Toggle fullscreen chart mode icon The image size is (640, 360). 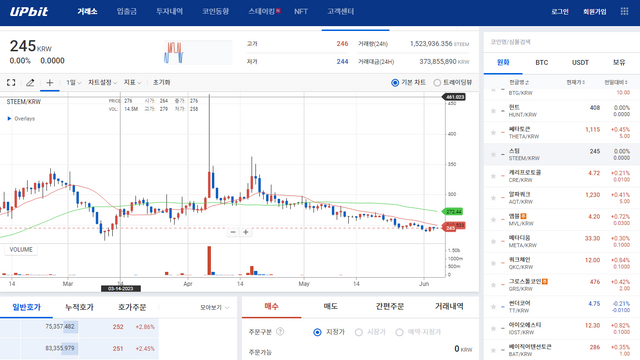click(x=11, y=82)
